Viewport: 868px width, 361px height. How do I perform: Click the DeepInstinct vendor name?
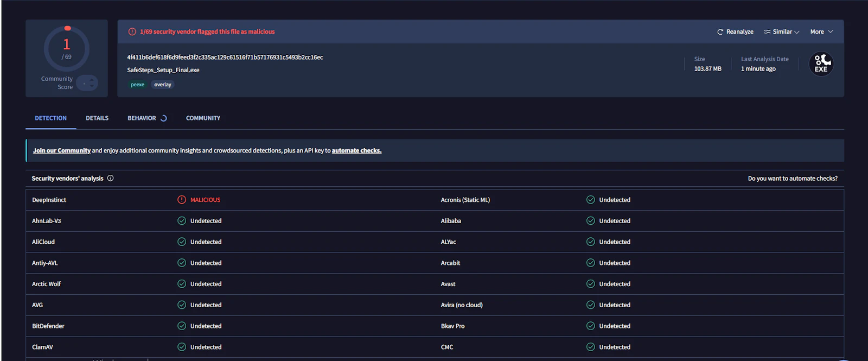[49, 200]
